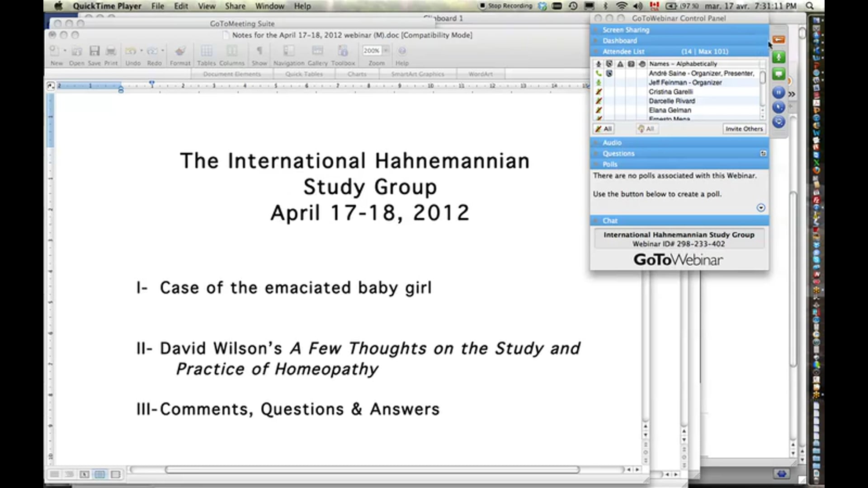The width and height of the screenshot is (868, 488).
Task: Open the Share menu in the menu bar
Action: [235, 6]
